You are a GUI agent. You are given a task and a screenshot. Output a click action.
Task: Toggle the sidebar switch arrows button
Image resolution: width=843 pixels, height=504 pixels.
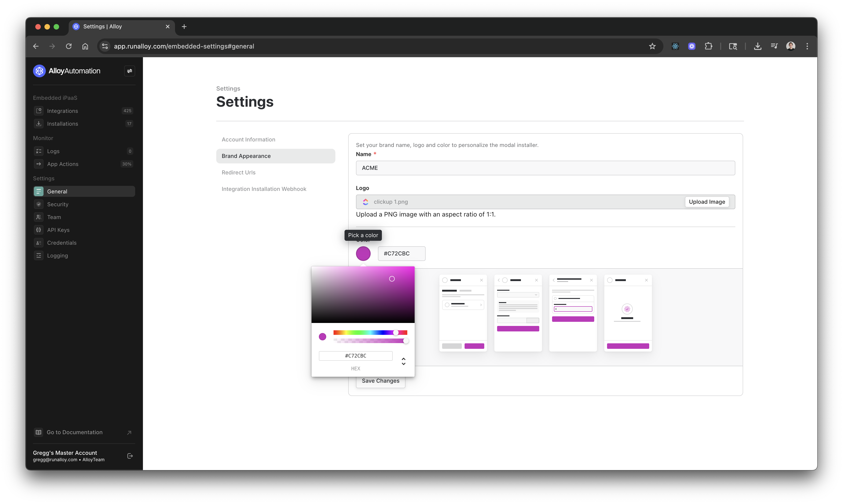pyautogui.click(x=129, y=71)
